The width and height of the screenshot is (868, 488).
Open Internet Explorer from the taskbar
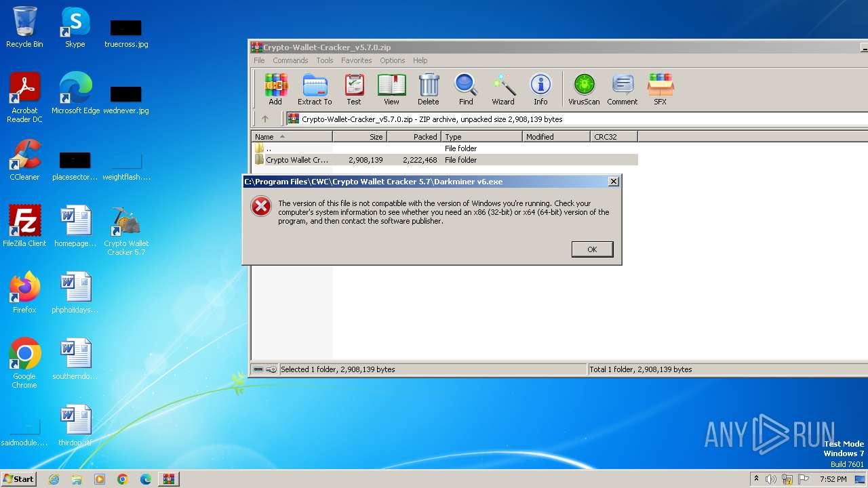(54, 479)
